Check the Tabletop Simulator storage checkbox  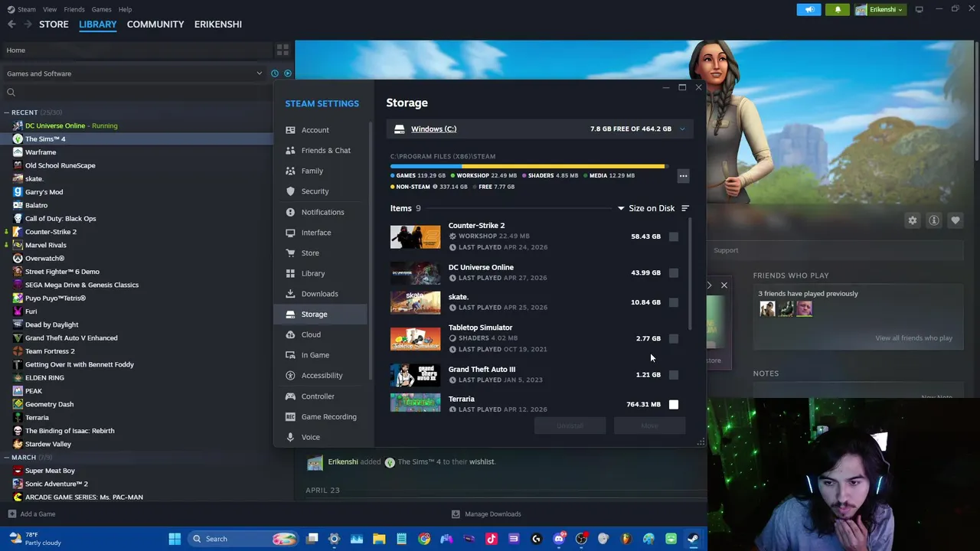pyautogui.click(x=674, y=338)
